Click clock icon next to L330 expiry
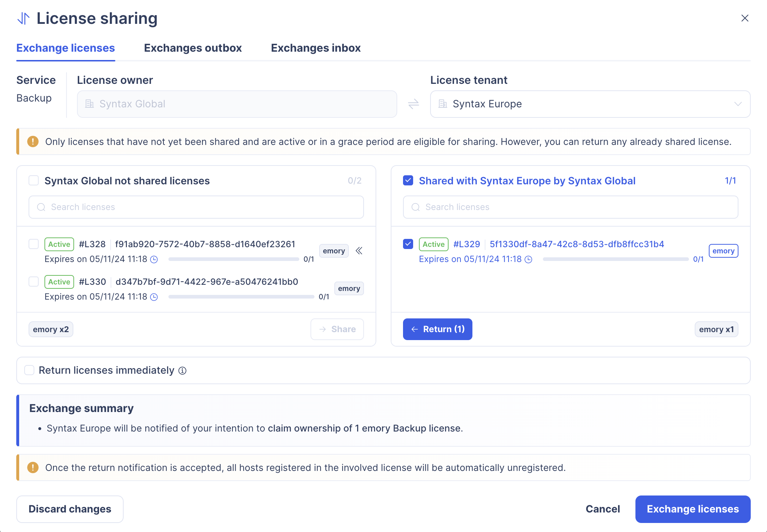 point(154,297)
